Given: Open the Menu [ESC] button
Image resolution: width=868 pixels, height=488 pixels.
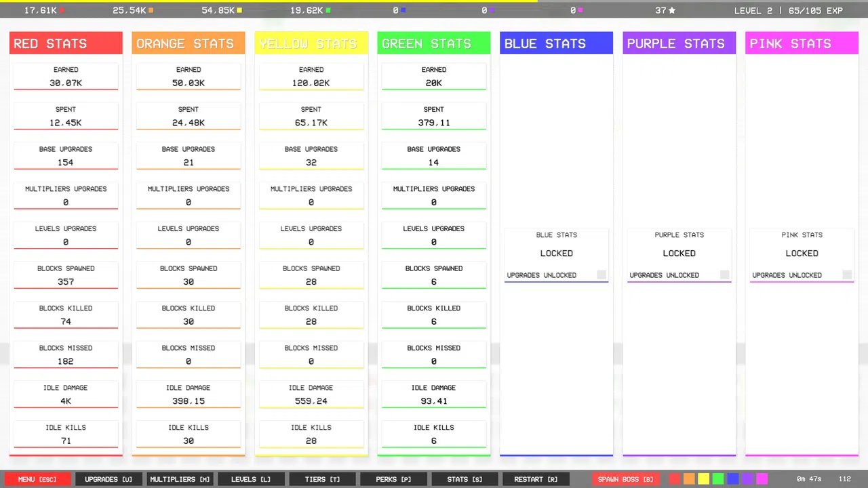Looking at the screenshot, I should tap(37, 479).
